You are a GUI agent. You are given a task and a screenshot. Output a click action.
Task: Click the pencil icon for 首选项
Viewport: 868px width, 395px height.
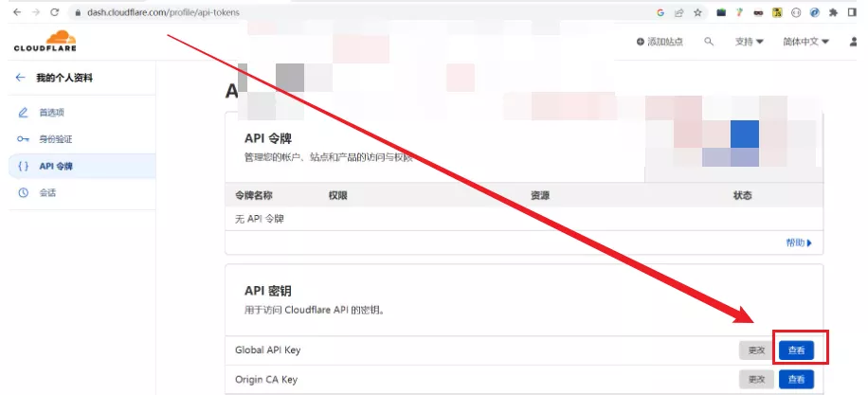(23, 113)
